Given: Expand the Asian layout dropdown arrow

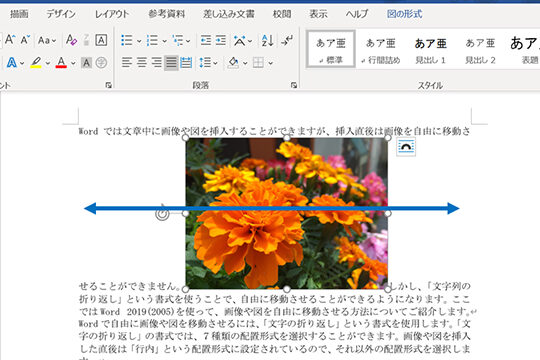Looking at the screenshot, I should [x=250, y=41].
